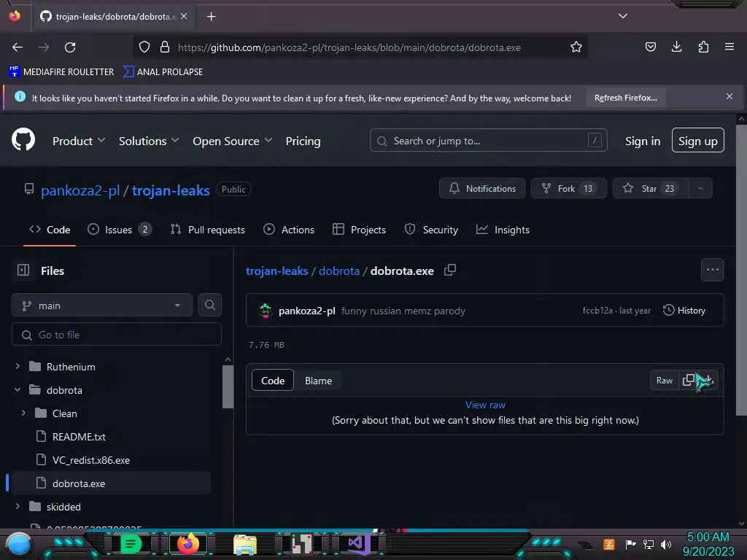Expand the Ruthenium folder

click(18, 366)
